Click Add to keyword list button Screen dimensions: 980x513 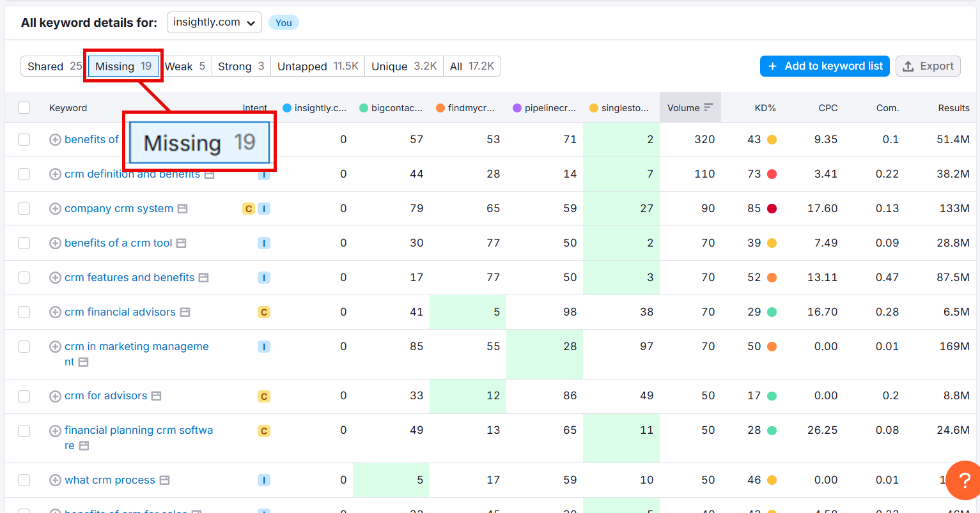(825, 66)
